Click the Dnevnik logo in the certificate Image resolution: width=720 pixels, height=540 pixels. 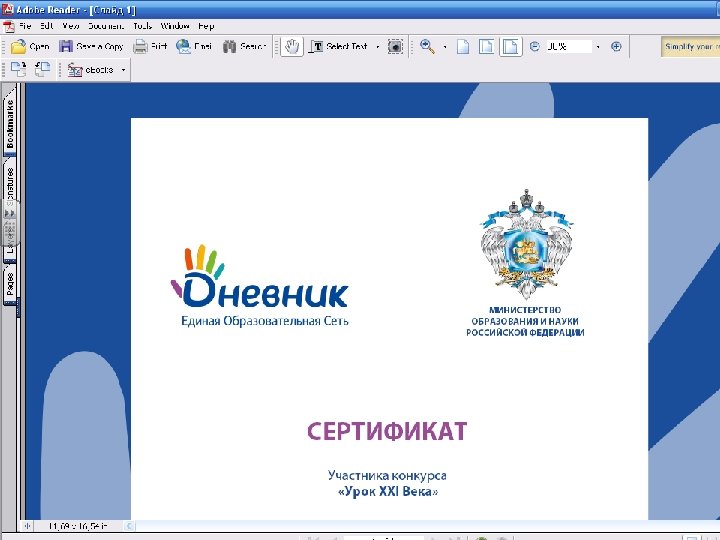pos(259,276)
